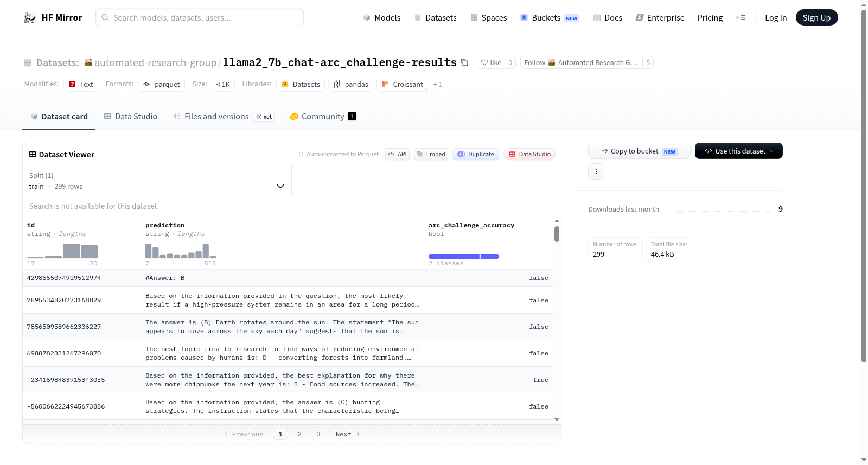The width and height of the screenshot is (868, 465).
Task: Follow Automated Research Group
Action: 581,62
